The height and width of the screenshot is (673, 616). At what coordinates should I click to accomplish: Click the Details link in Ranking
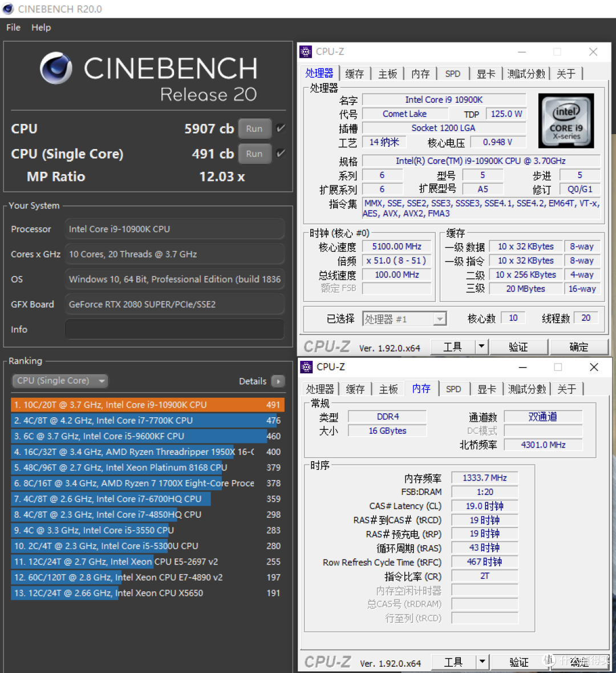tap(253, 381)
